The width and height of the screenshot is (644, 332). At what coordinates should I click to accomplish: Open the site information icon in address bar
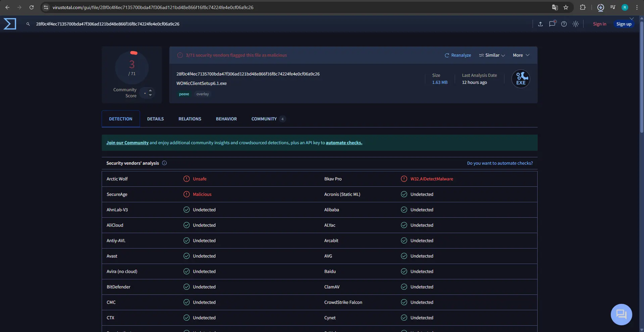click(x=46, y=7)
